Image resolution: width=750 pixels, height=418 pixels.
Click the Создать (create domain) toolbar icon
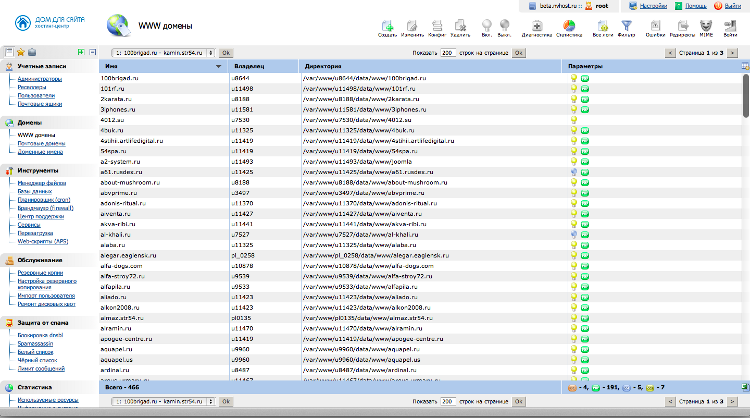387,28
